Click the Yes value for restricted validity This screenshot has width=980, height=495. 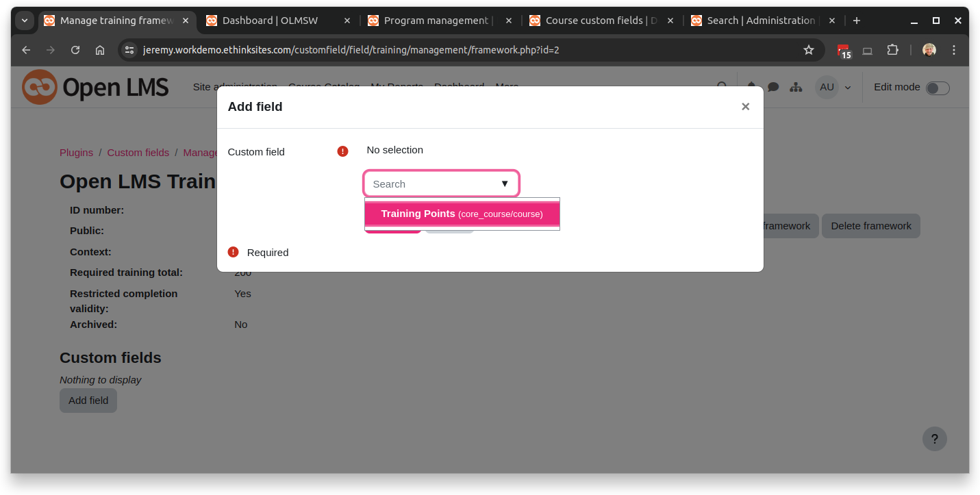coord(242,294)
